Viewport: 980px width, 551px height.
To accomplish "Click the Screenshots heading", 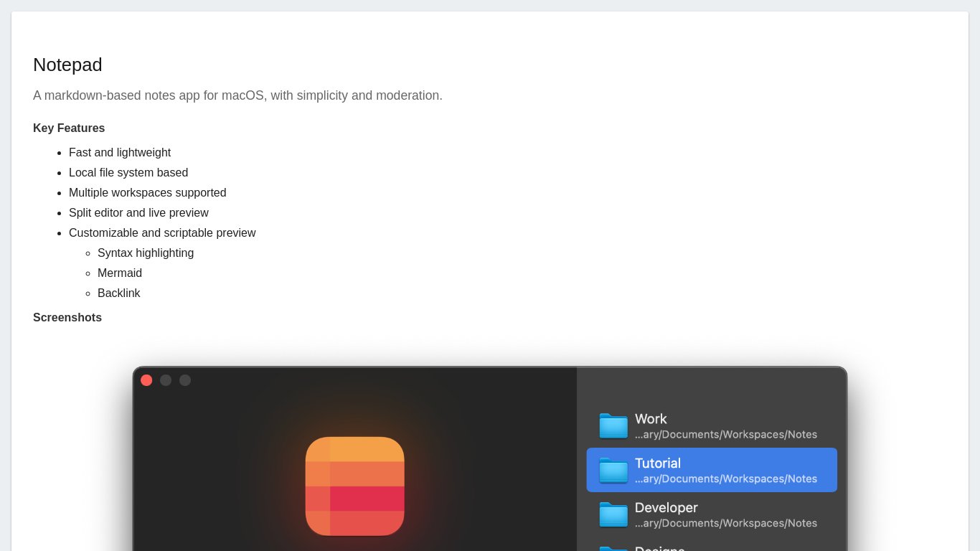I will tap(67, 318).
